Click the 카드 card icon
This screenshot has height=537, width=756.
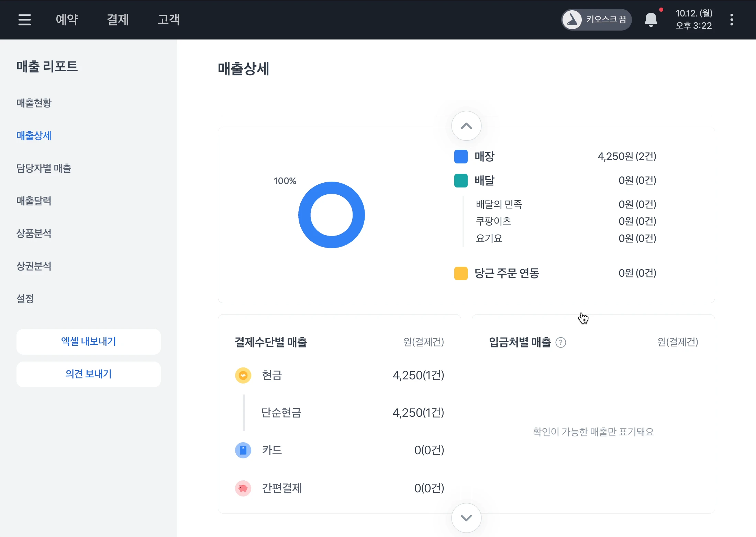click(243, 450)
